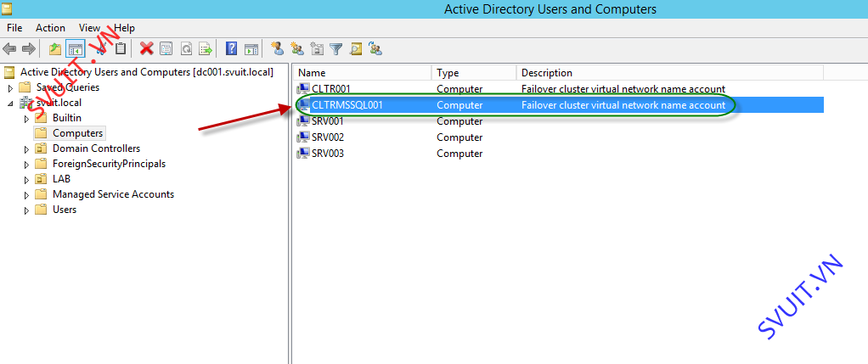Select Managed Service Accounts in the tree

pos(114,194)
